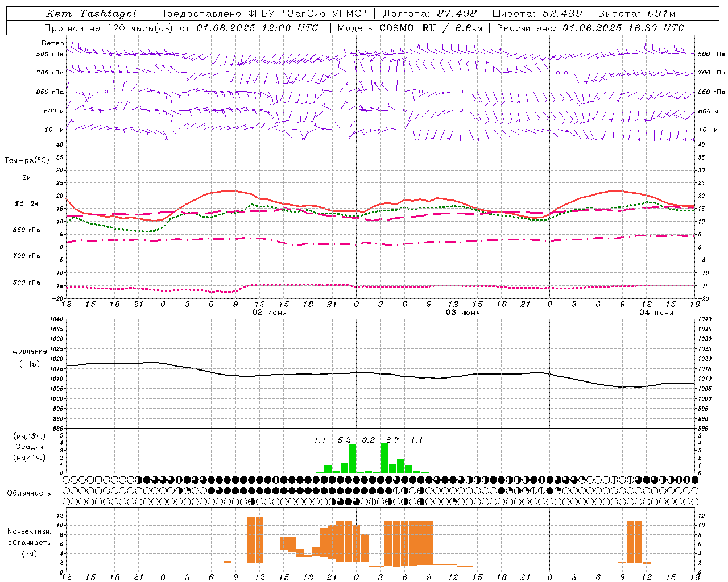Click the dash-dot 700 гПа legend line sample
The height and width of the screenshot is (582, 728).
pyautogui.click(x=26, y=262)
